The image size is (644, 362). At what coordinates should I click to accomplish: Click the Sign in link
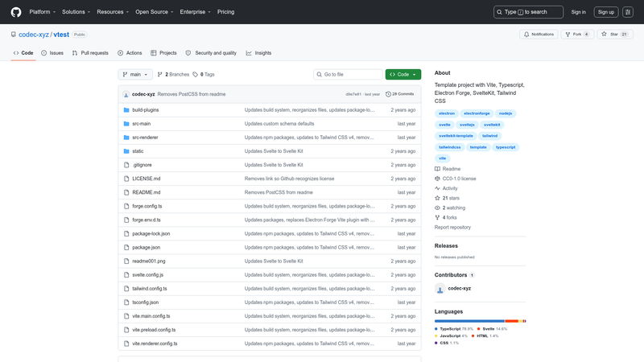578,12
